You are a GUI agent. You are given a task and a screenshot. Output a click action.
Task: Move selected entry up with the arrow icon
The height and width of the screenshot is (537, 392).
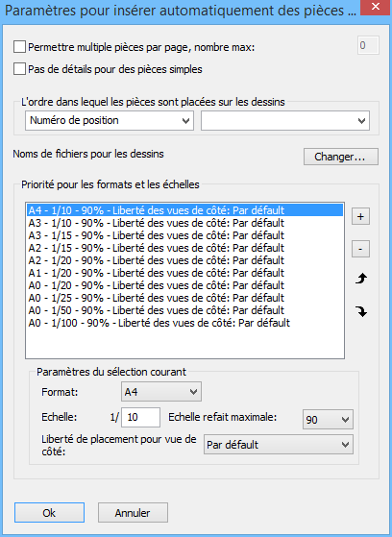pos(361,279)
